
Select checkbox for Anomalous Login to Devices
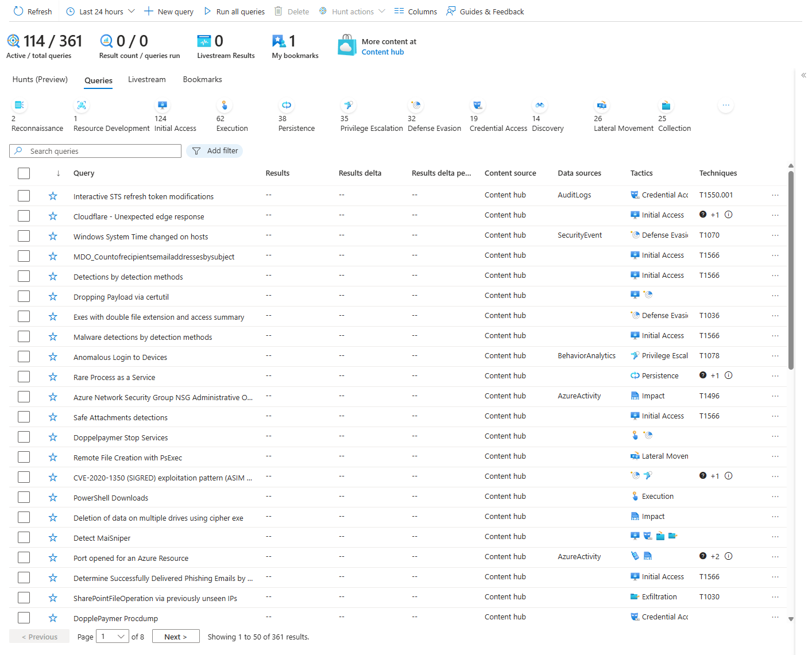pyautogui.click(x=24, y=356)
